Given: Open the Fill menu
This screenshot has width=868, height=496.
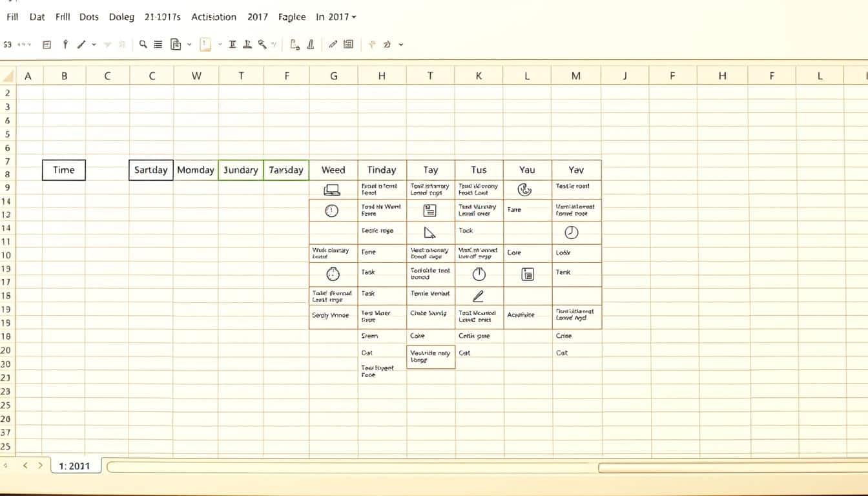Looking at the screenshot, I should pos(12,17).
